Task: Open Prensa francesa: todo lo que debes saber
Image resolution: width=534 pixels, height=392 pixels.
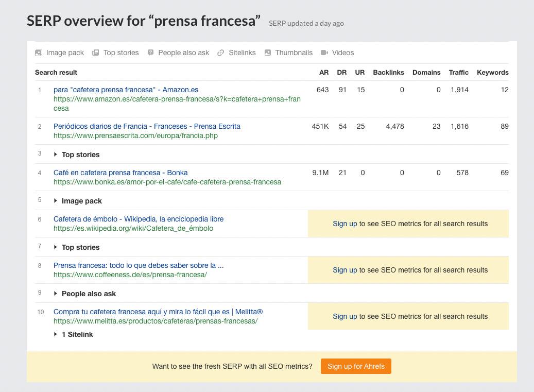Action: pyautogui.click(x=139, y=265)
